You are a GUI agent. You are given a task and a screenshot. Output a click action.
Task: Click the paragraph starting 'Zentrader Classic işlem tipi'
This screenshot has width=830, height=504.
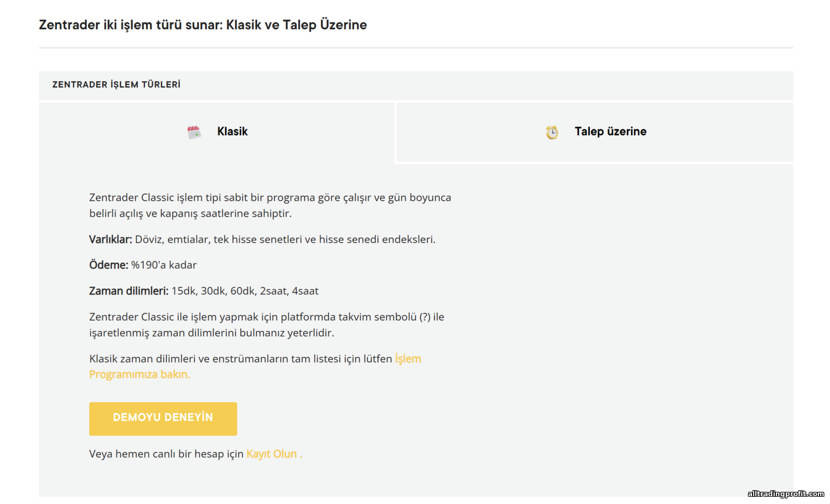(270, 205)
